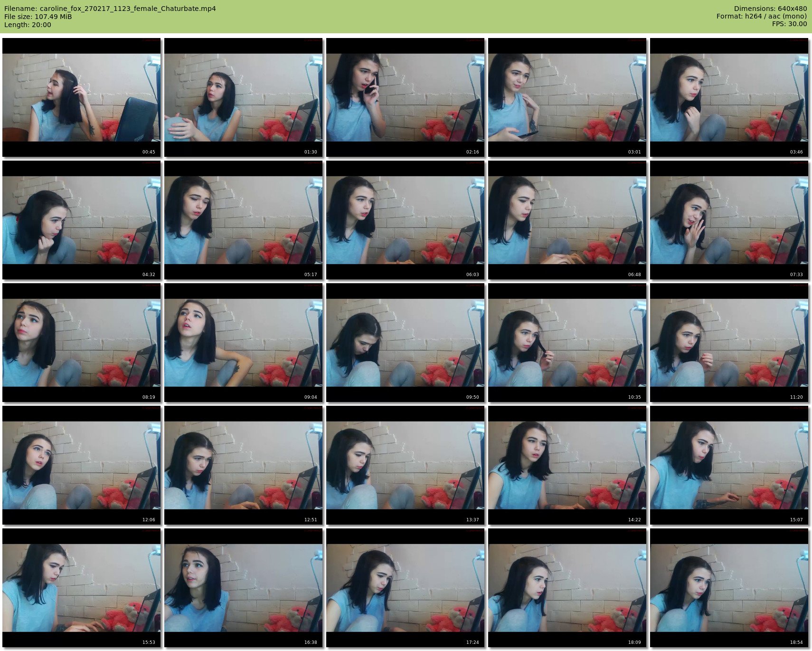Screen dimensions: 812x651
Task: Open the frame at 12:06
Action: 81,465
